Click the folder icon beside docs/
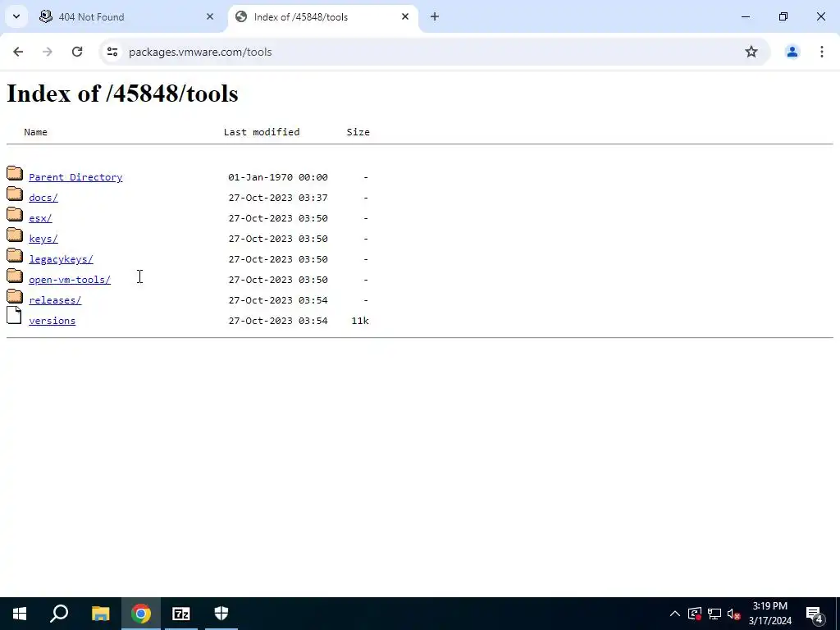 click(x=15, y=194)
